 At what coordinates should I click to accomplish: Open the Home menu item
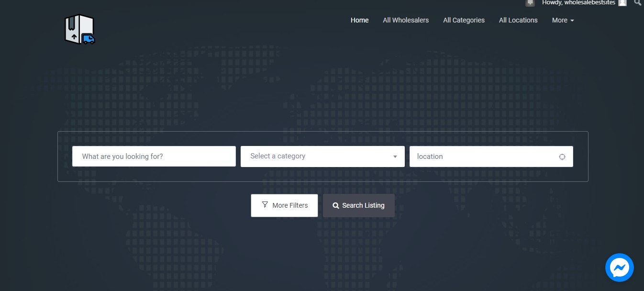(359, 20)
